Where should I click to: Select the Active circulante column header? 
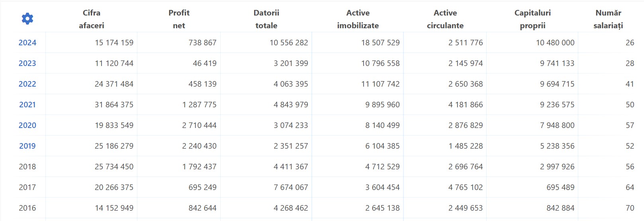point(445,19)
